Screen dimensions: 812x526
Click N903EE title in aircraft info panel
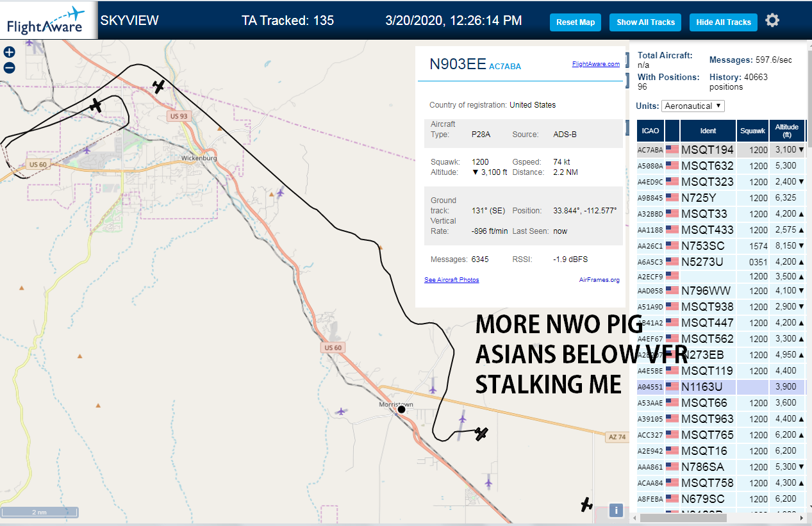[x=458, y=64]
